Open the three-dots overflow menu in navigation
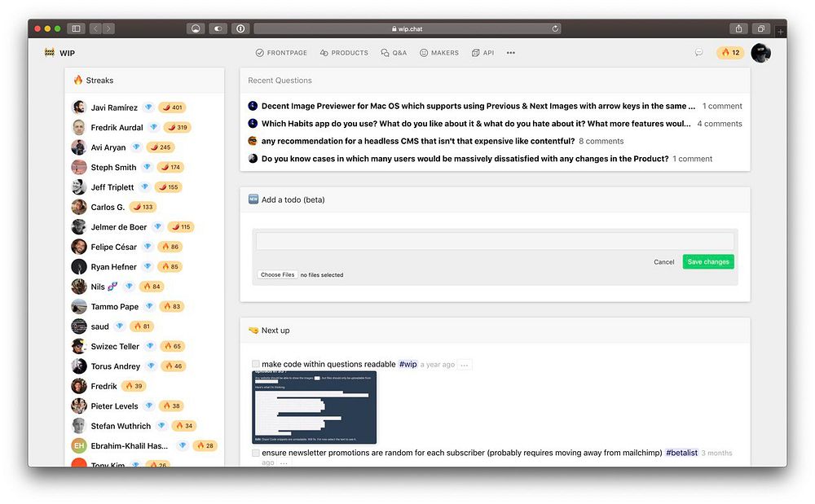This screenshot has width=815, height=504. [x=511, y=53]
